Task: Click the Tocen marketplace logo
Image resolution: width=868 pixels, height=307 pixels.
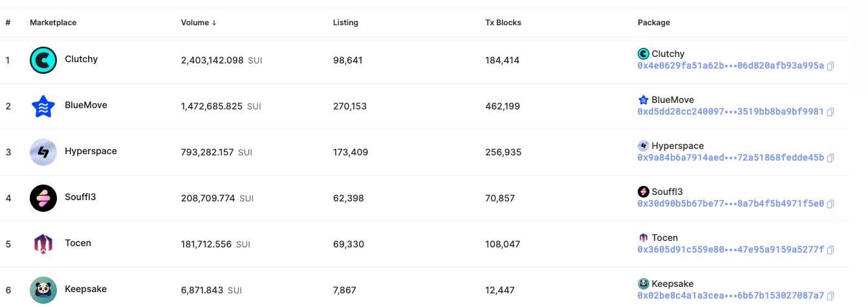Action: pos(43,244)
